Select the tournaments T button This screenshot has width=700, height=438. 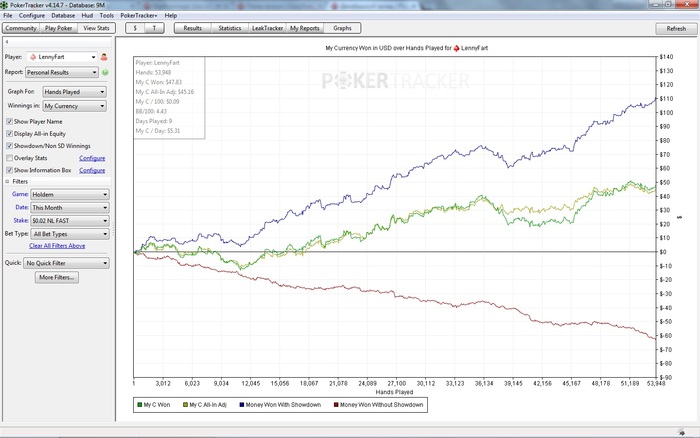(154, 28)
